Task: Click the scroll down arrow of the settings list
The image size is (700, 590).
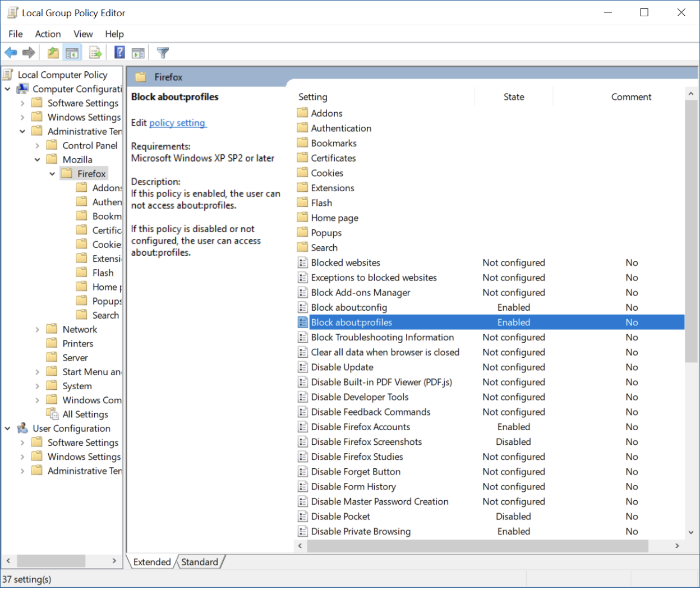Action: 691,532
